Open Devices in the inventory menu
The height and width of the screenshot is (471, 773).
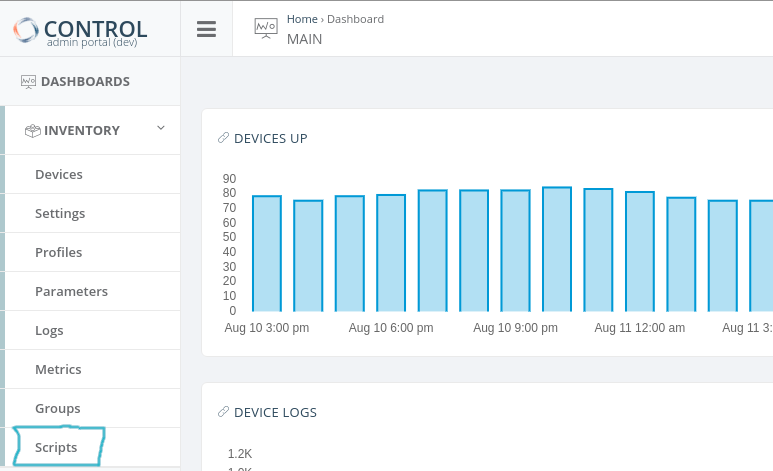click(59, 174)
